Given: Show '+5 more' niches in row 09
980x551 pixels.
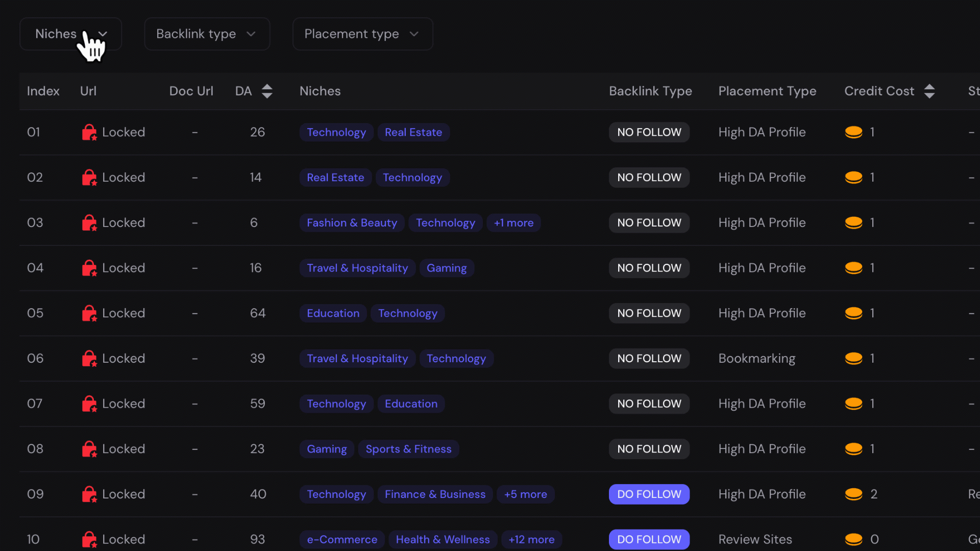Looking at the screenshot, I should tap(525, 494).
